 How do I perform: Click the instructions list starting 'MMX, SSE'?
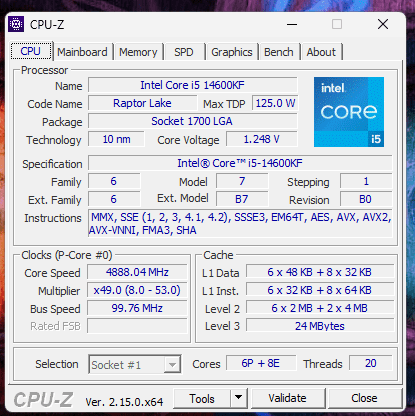coord(240,223)
